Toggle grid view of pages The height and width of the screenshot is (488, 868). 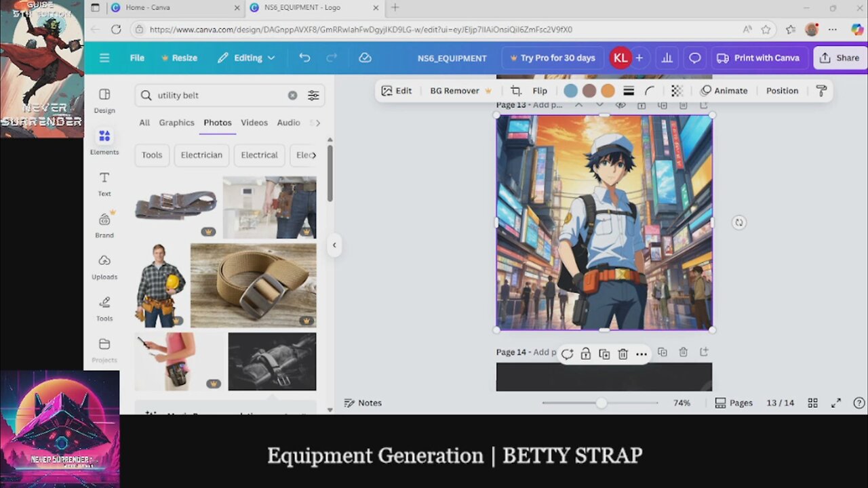coord(812,403)
